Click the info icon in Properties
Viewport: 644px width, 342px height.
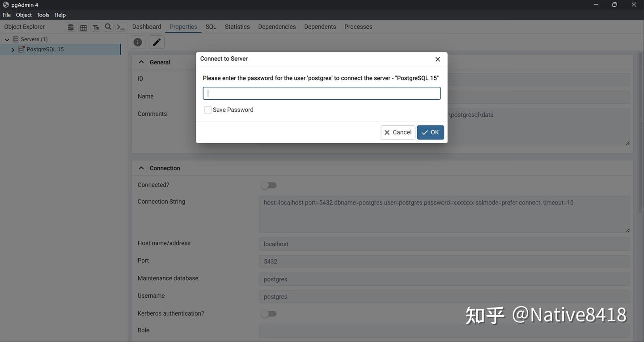(x=138, y=42)
